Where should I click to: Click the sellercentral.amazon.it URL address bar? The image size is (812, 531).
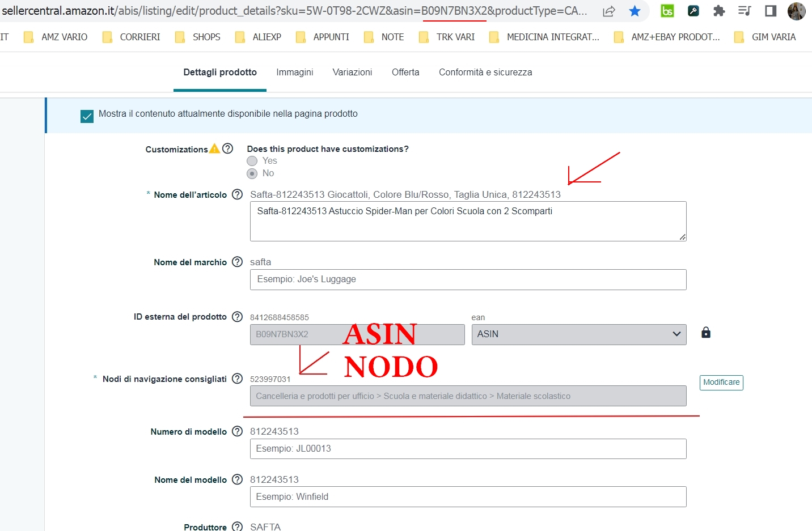(x=295, y=11)
